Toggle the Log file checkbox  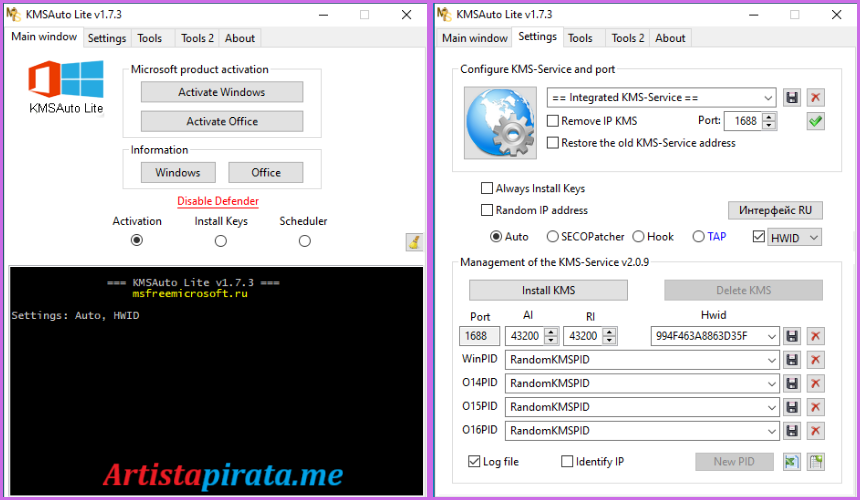(x=474, y=461)
